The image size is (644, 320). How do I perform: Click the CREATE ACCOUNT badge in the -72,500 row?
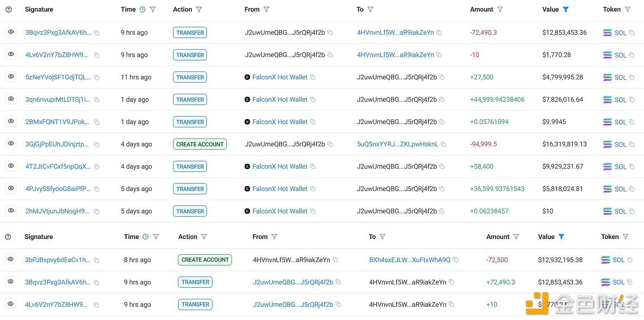point(205,260)
